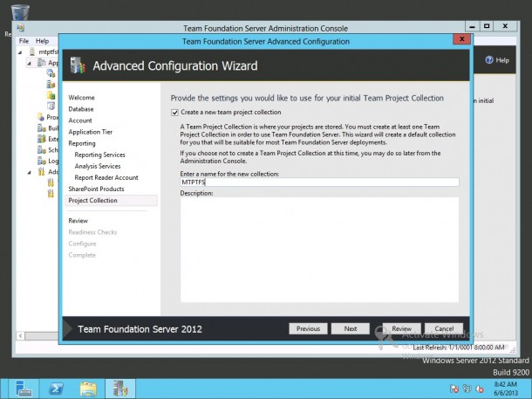Open the Reporting Services sub-step
The image size is (532, 399).
[x=99, y=155]
